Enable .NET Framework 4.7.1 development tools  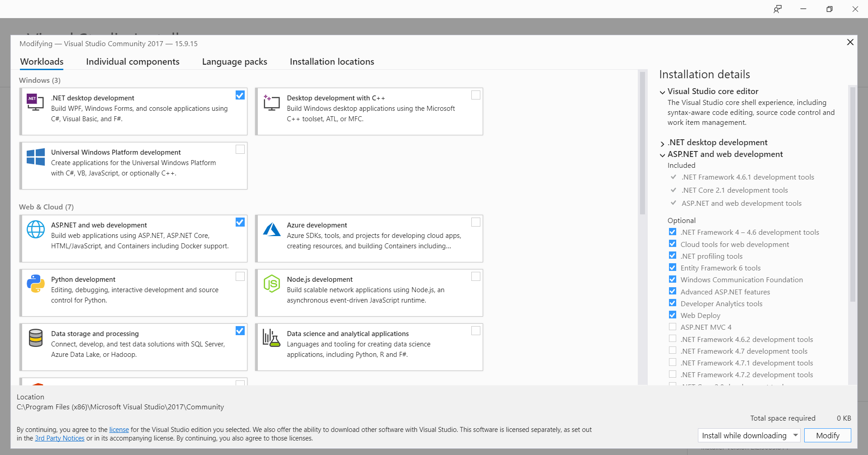(x=673, y=362)
